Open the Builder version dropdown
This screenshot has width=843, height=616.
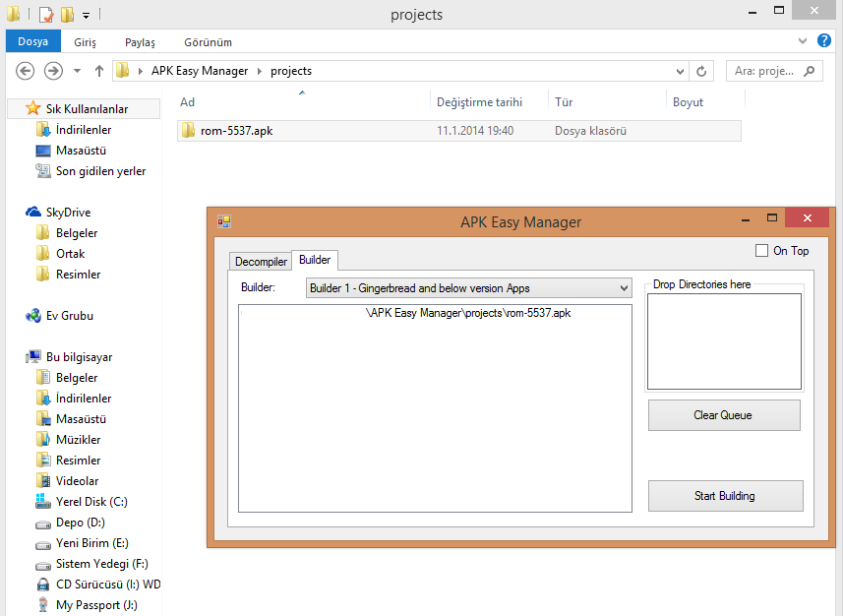pyautogui.click(x=623, y=288)
